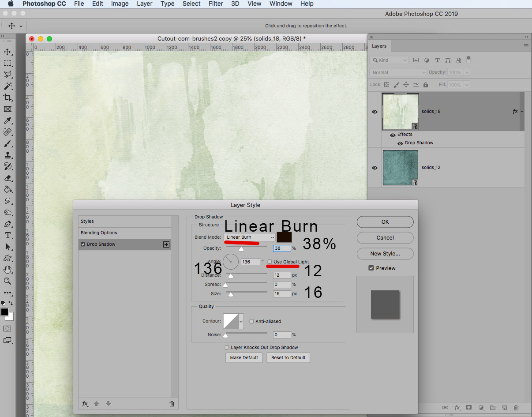Select the Frame tool
This screenshot has height=417, width=532.
(x=7, y=109)
